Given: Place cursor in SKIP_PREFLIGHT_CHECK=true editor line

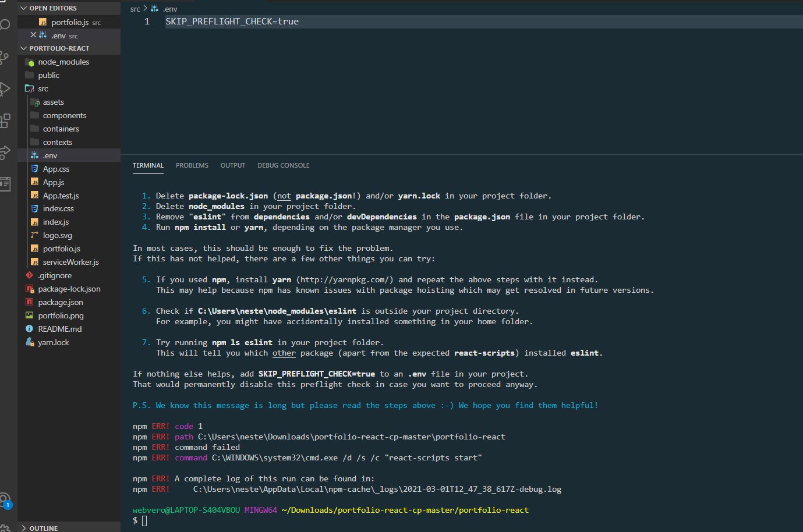Looking at the screenshot, I should (x=232, y=22).
